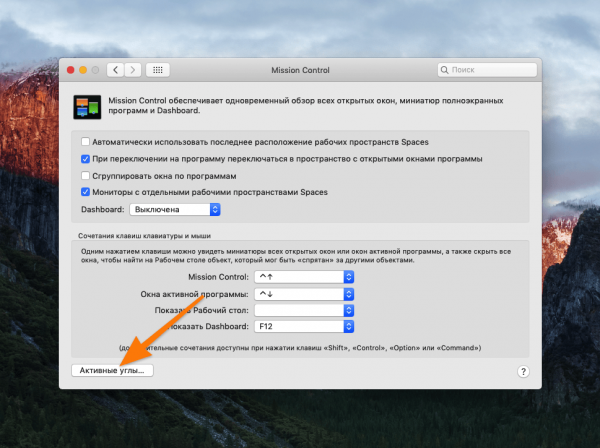
Task: Click the additional modifier keys note text
Action: pos(300,348)
